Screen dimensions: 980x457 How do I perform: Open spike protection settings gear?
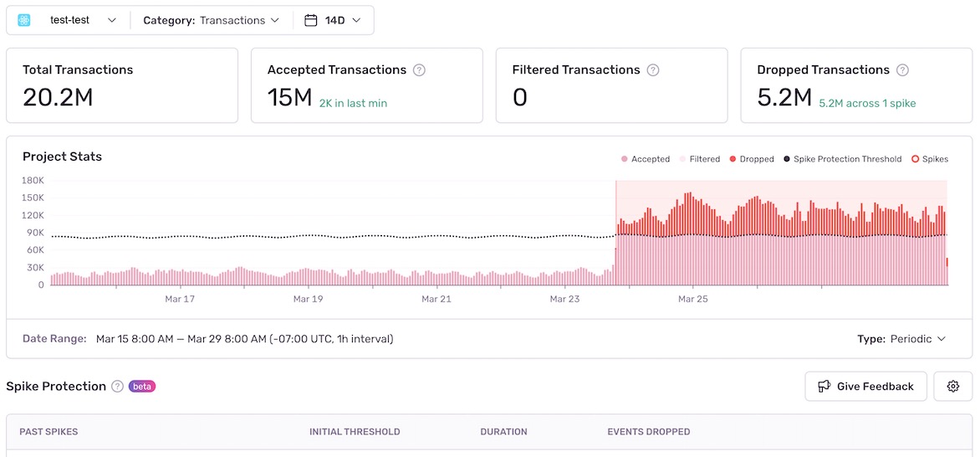(953, 386)
